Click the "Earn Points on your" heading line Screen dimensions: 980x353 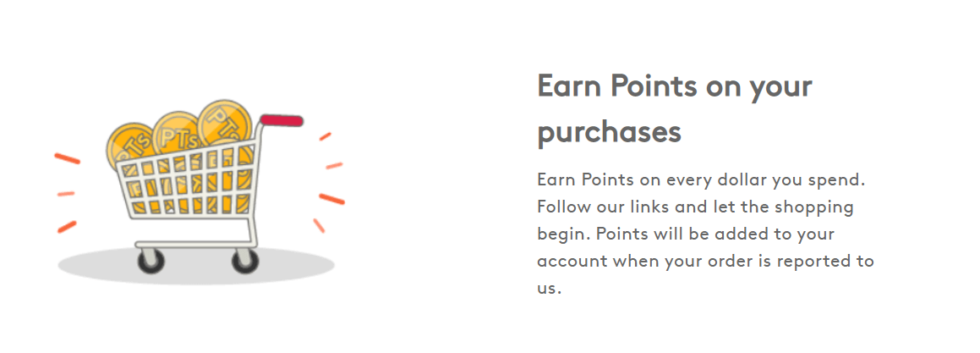(x=674, y=87)
